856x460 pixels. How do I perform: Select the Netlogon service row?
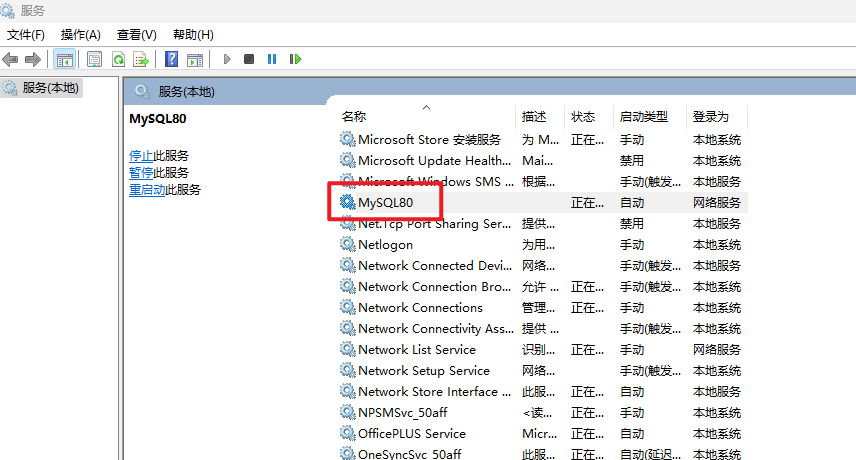pyautogui.click(x=385, y=244)
